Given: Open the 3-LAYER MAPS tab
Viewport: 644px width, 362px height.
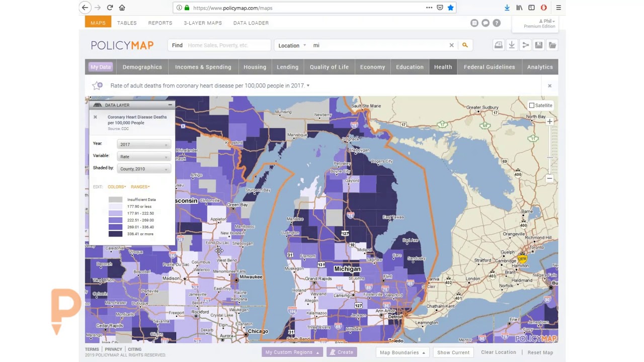Looking at the screenshot, I should tap(203, 23).
